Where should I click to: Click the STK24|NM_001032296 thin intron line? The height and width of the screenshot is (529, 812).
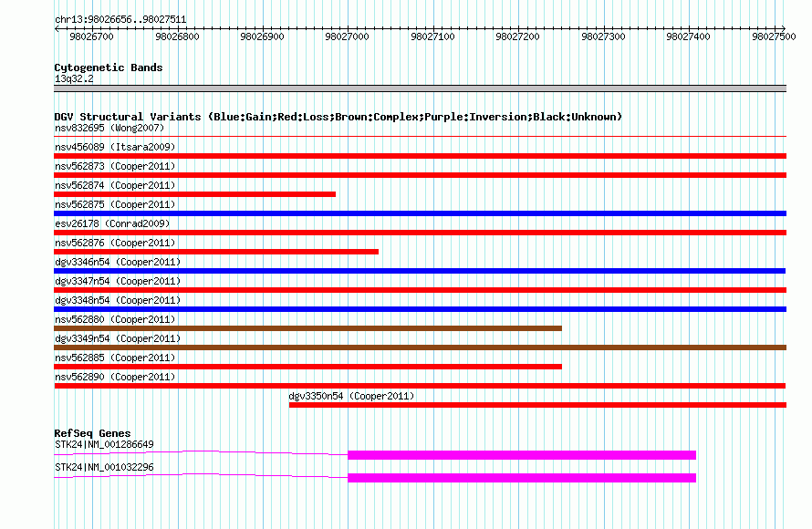click(201, 475)
